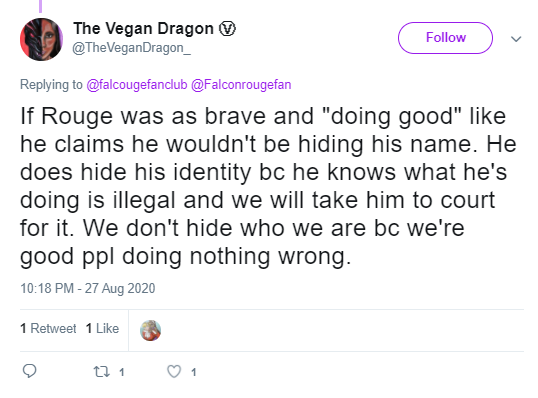Click the 'Replying to' label
This screenshot has height=398, width=538.
(x=51, y=84)
